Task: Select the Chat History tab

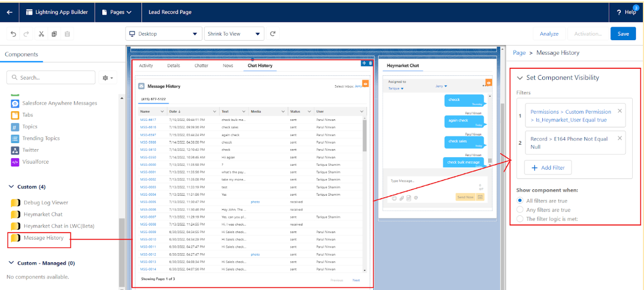Action: [x=260, y=66]
